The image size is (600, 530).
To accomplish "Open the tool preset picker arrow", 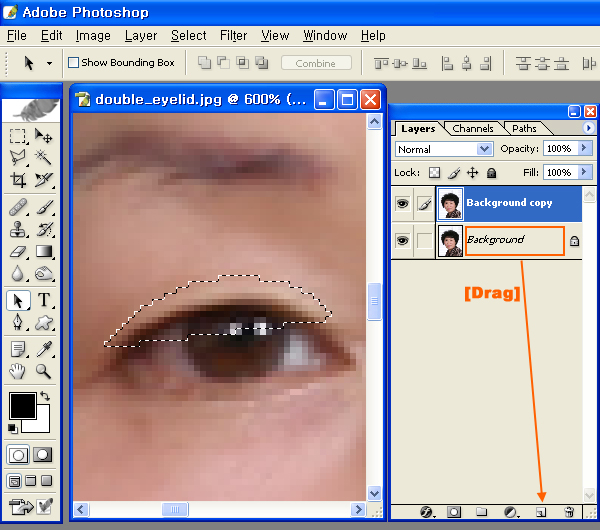I will pyautogui.click(x=49, y=63).
